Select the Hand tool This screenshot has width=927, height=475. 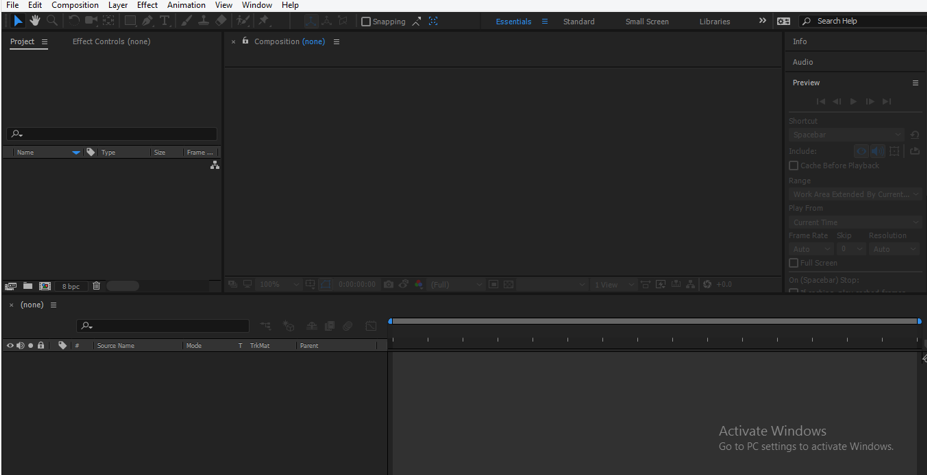[x=35, y=21]
